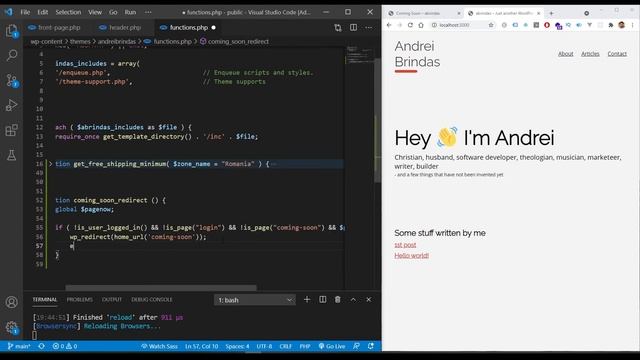Open the View menu
Screen dimensions: 640x360
[x=95, y=12]
